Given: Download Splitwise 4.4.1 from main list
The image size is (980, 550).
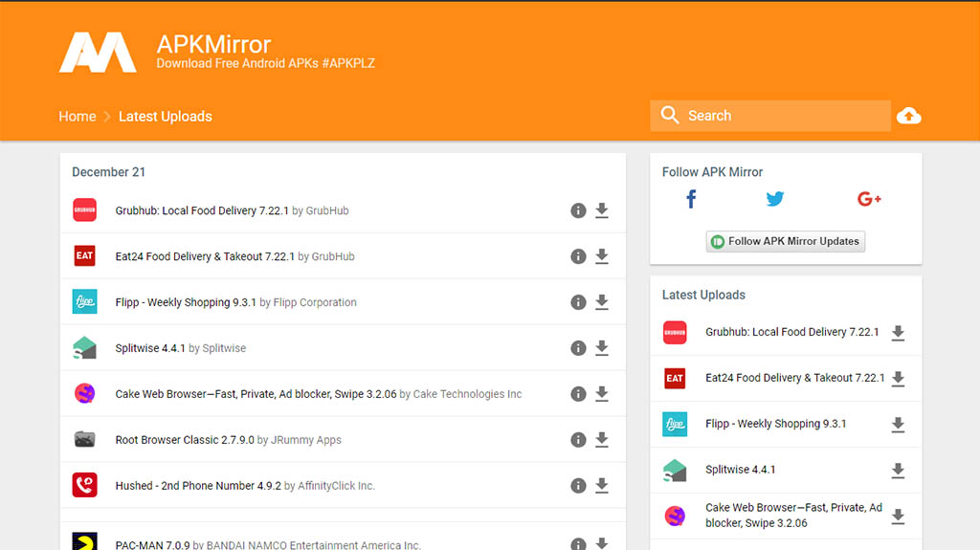Looking at the screenshot, I should coord(602,348).
